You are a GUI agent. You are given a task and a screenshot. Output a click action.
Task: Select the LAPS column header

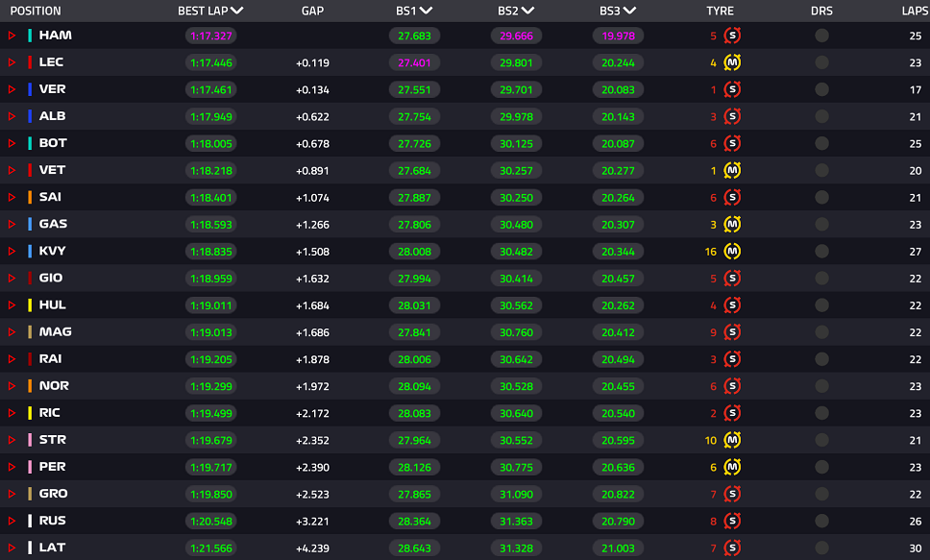tap(915, 11)
